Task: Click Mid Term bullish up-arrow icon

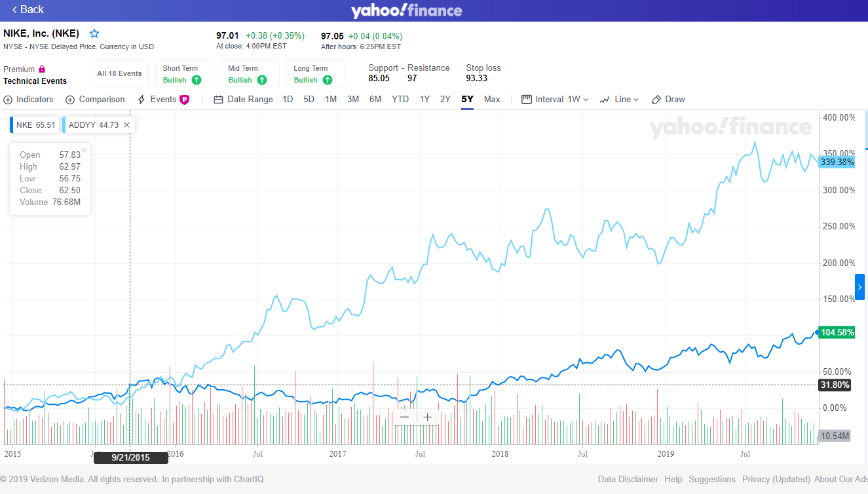Action: (262, 80)
